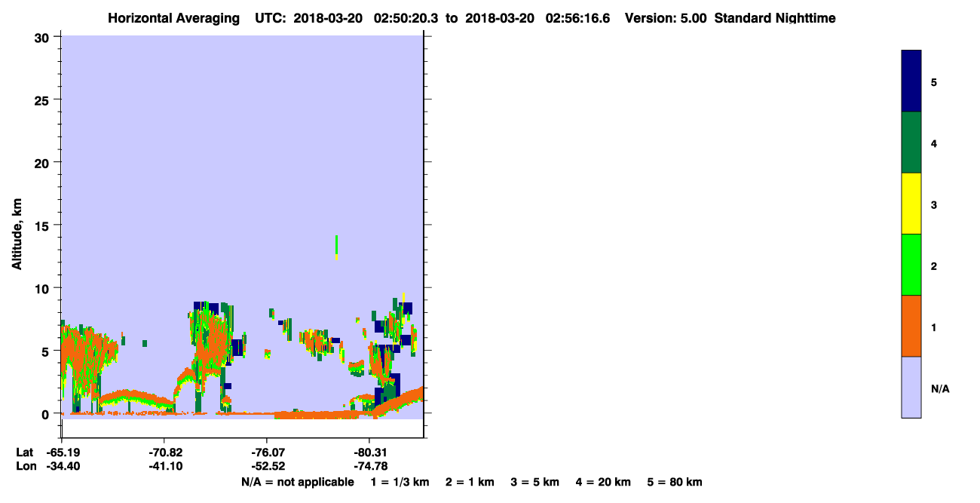Screen dimensions: 980x503
Task: Click the latitude value -76.07
Action: click(x=268, y=452)
